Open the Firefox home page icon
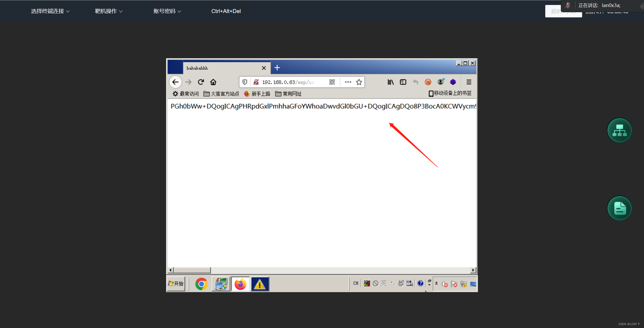The image size is (644, 328). pos(213,82)
